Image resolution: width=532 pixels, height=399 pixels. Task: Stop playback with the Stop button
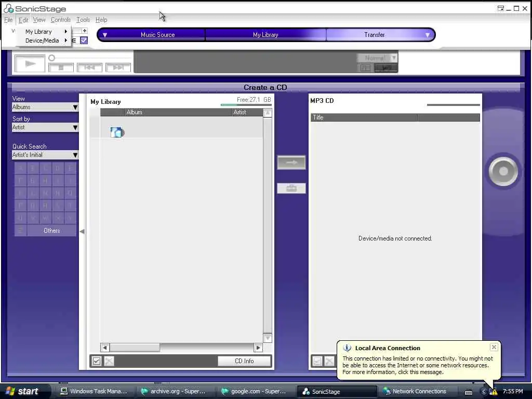61,68
